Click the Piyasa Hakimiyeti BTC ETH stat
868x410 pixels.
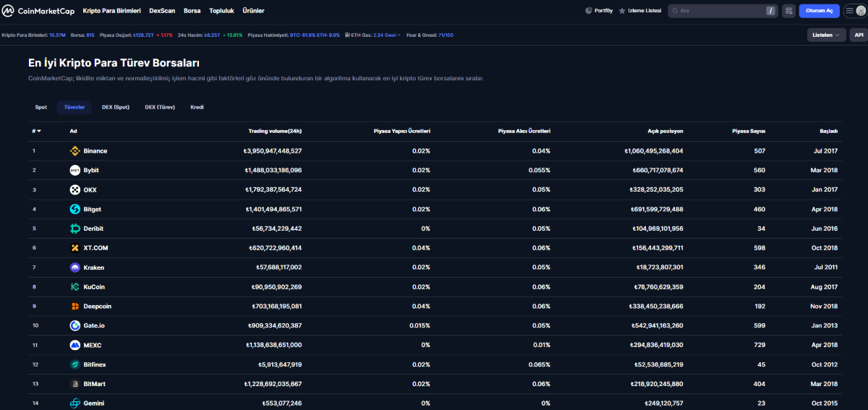(294, 35)
